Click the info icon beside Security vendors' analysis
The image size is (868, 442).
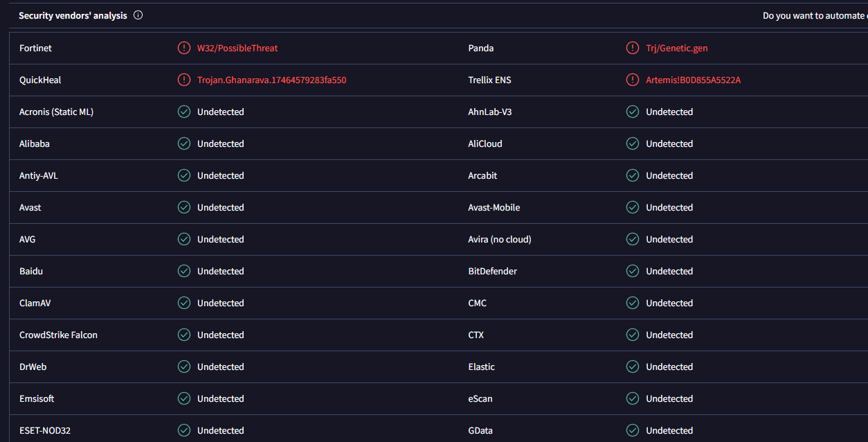pos(138,15)
